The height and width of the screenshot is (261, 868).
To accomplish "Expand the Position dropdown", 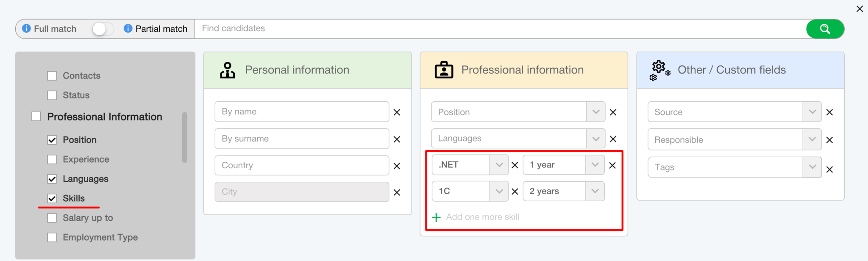I will coord(595,112).
